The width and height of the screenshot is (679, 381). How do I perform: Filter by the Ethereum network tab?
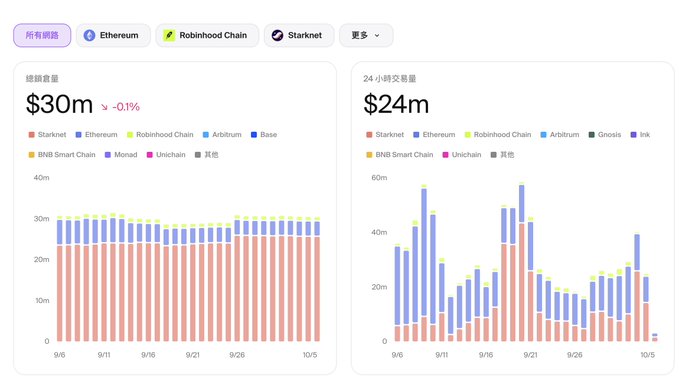(113, 36)
